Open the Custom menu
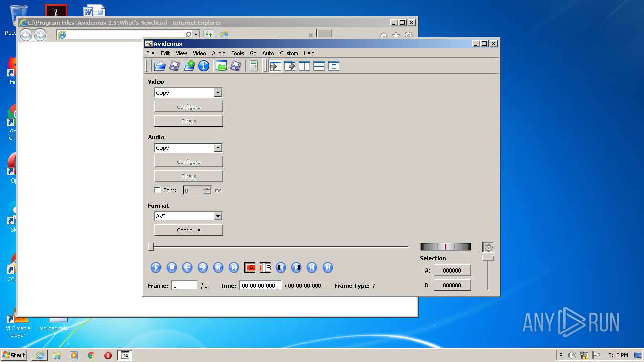The image size is (644, 362). click(289, 53)
